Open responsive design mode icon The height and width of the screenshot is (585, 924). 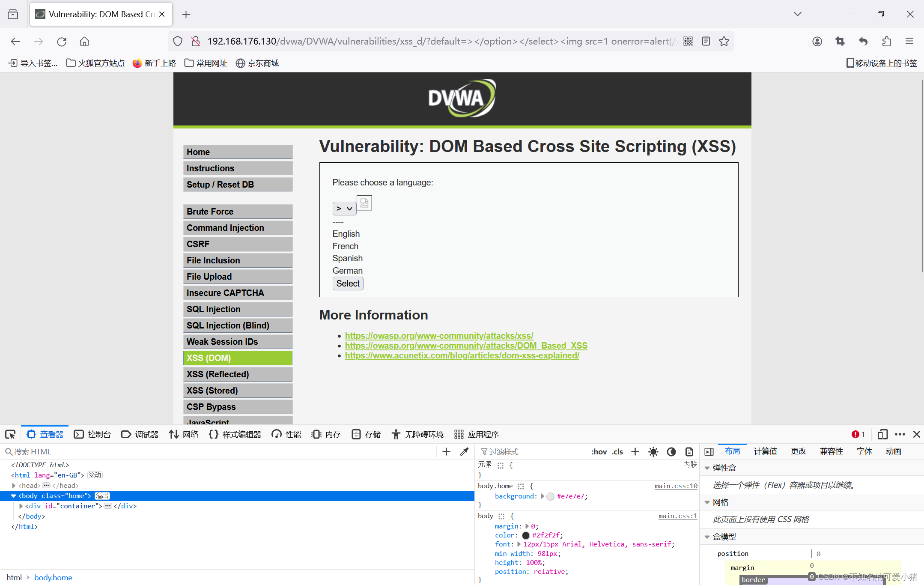[882, 434]
